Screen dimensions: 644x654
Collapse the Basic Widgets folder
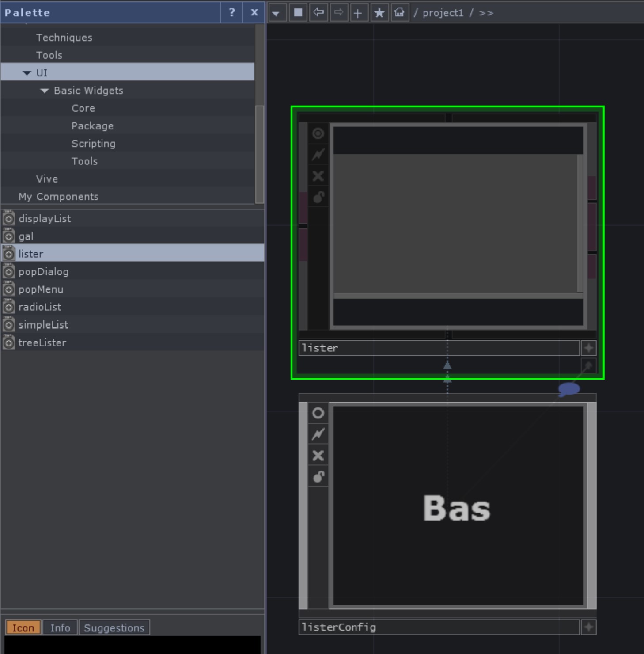[x=45, y=91]
